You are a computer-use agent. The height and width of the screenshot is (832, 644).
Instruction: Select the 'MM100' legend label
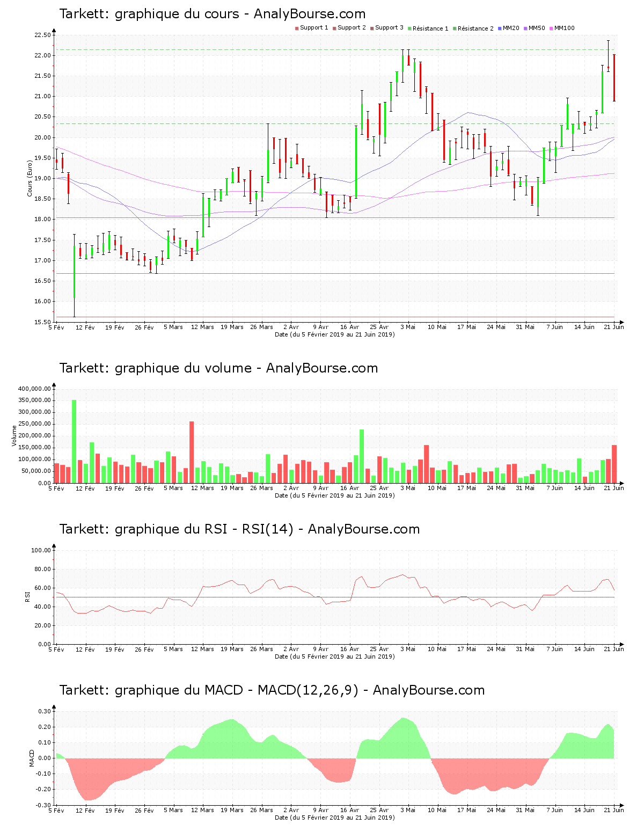click(565, 28)
